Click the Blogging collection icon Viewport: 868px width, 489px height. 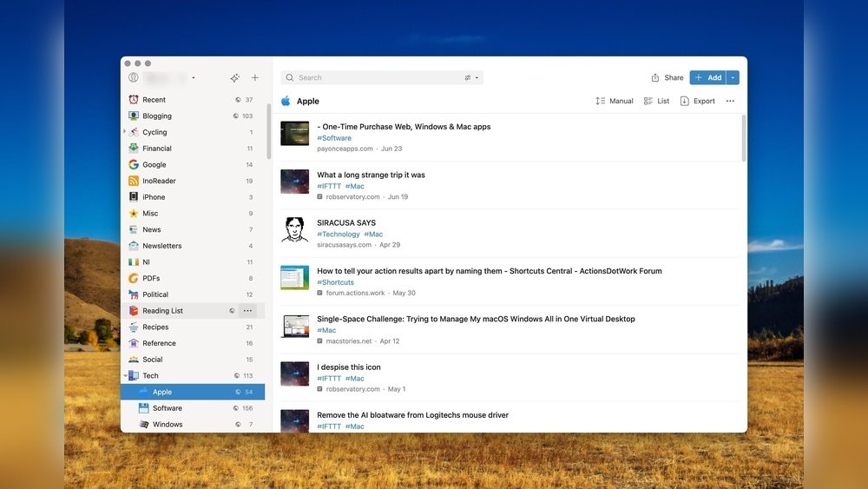coord(134,116)
